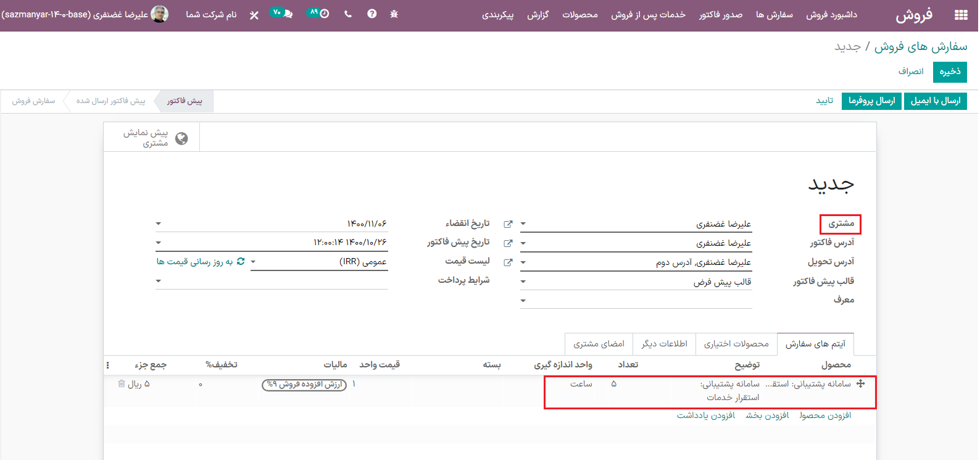Open activities clock icon with badge 89
Image resolution: width=980 pixels, height=460 pixels.
[x=319, y=14]
